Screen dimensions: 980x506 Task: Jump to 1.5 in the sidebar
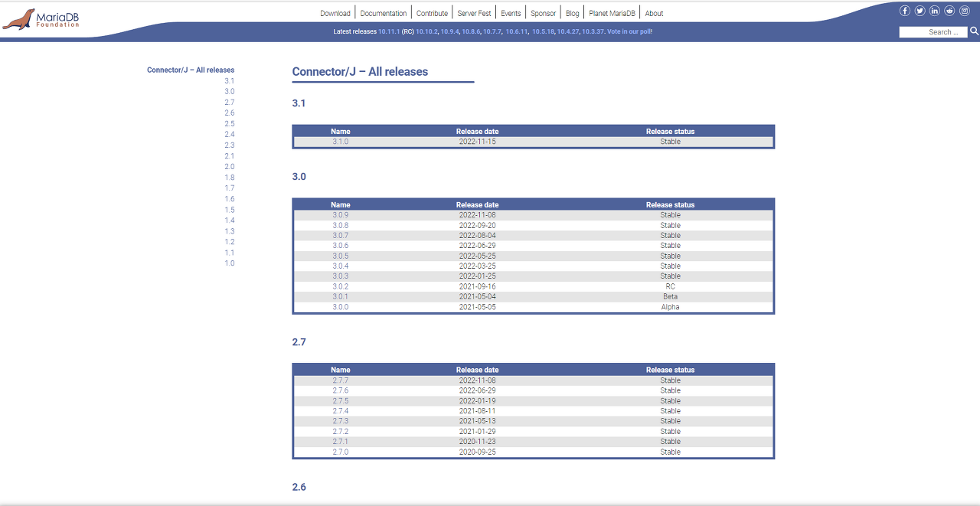coord(230,209)
